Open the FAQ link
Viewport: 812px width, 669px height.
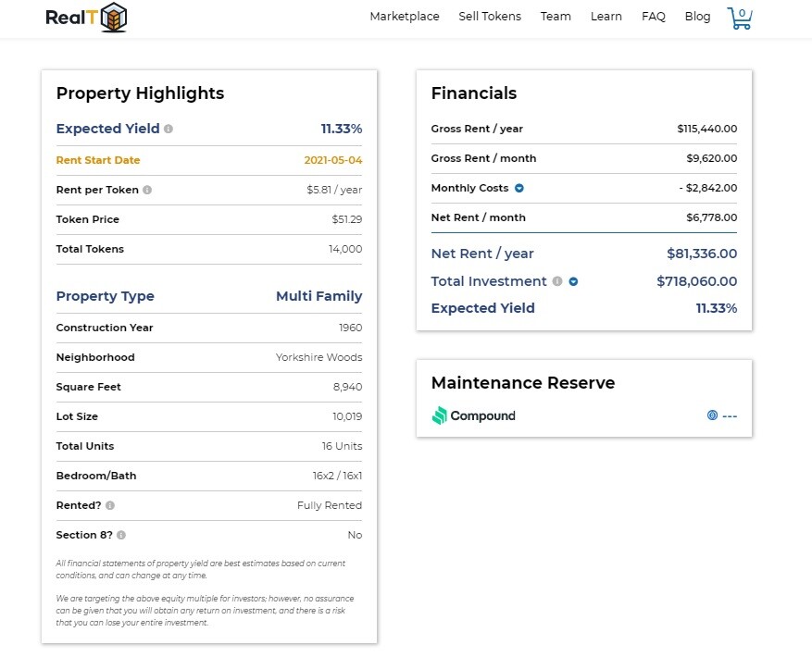click(654, 17)
